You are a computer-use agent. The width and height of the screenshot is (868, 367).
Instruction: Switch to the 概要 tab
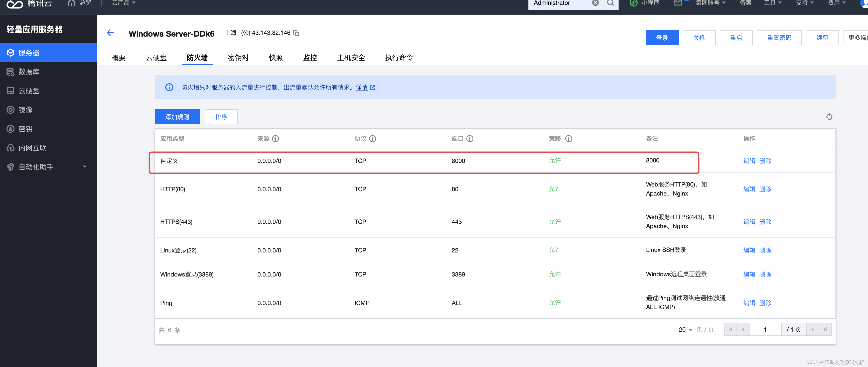point(119,58)
